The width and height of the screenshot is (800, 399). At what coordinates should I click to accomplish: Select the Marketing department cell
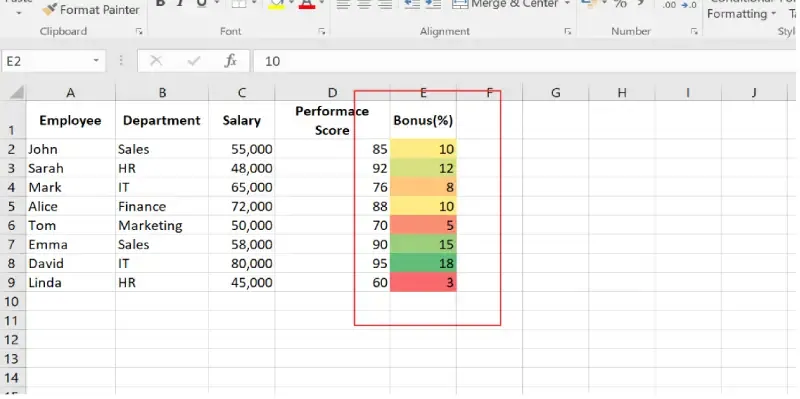162,226
